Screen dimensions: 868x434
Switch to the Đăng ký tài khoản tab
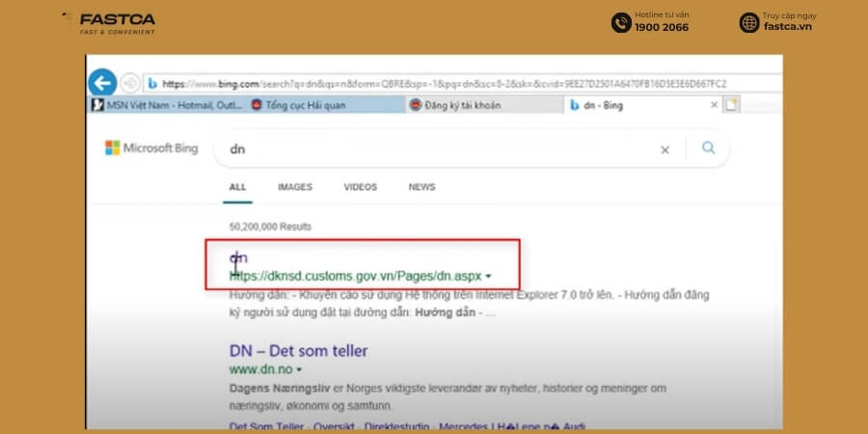point(484,104)
